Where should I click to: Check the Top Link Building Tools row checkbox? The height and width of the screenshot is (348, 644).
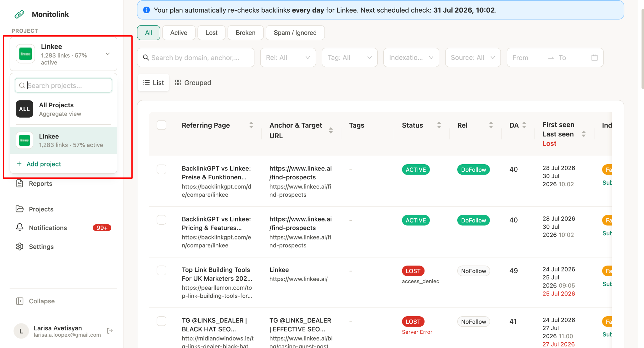(x=162, y=271)
